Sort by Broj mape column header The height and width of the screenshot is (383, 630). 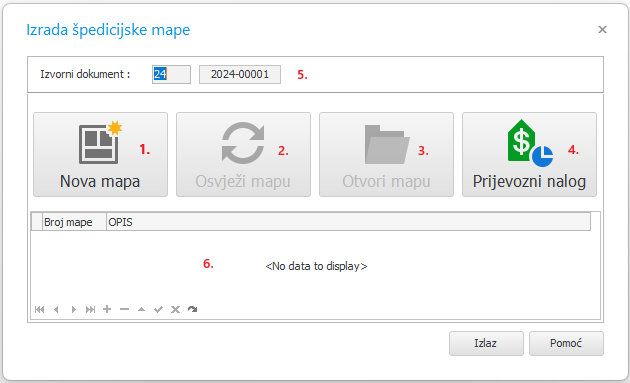coord(74,222)
